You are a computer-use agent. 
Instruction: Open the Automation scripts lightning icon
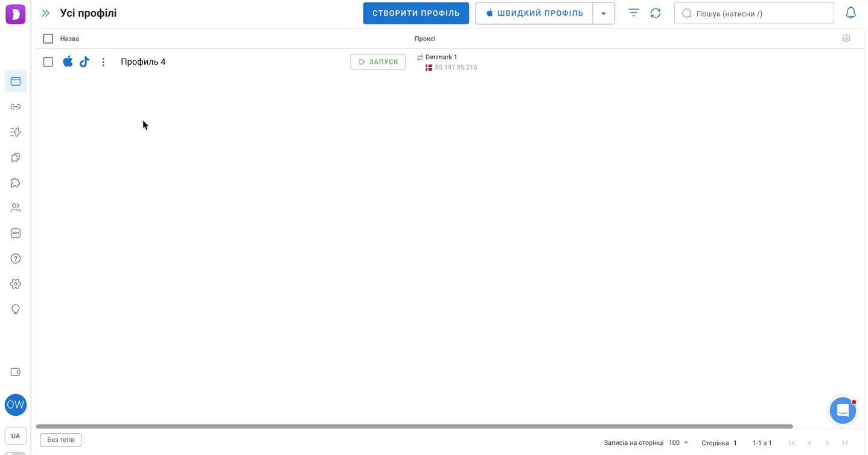pyautogui.click(x=16, y=132)
